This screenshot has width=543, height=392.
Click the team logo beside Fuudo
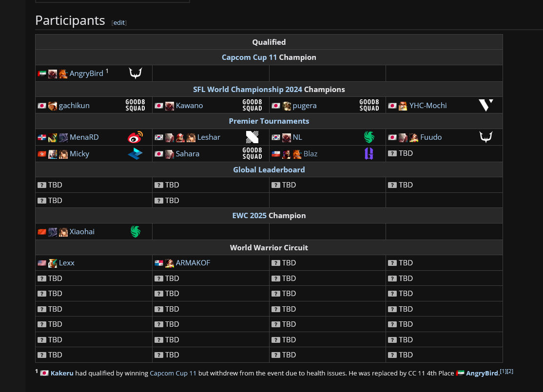pos(486,137)
